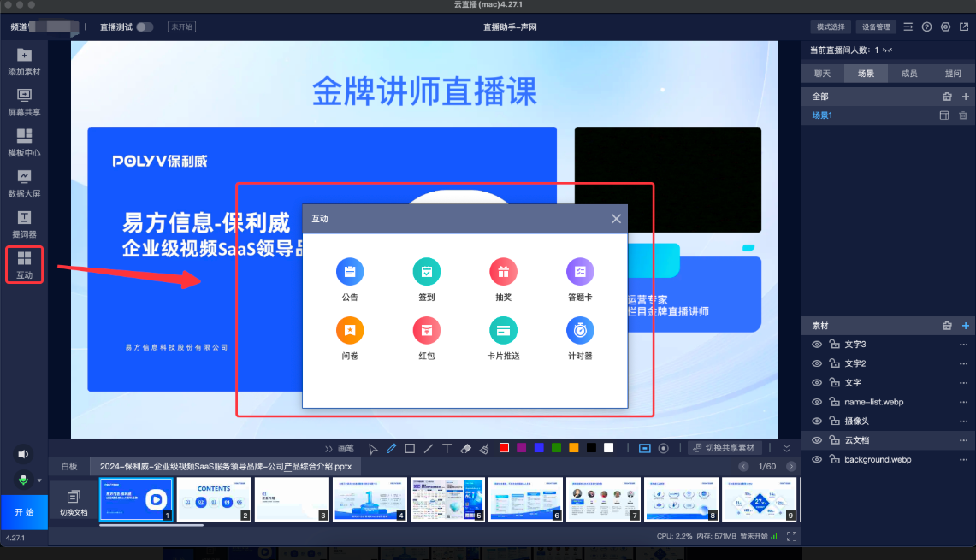976x560 pixels.
Task: Go to next document page arrow
Action: point(791,466)
